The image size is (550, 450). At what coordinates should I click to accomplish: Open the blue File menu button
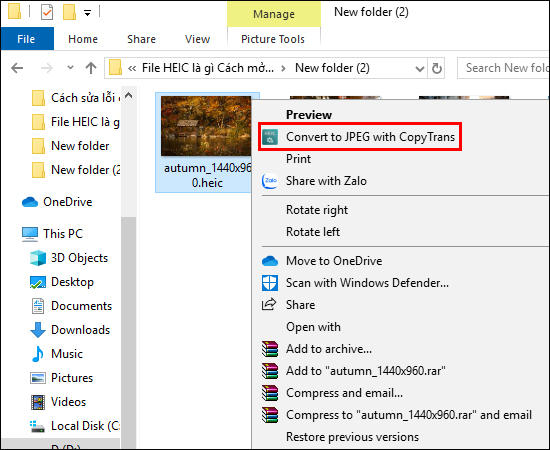click(x=27, y=39)
